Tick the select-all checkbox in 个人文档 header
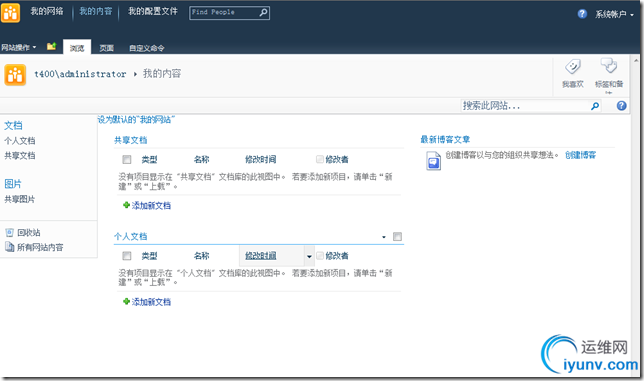644x381 pixels. pyautogui.click(x=126, y=256)
